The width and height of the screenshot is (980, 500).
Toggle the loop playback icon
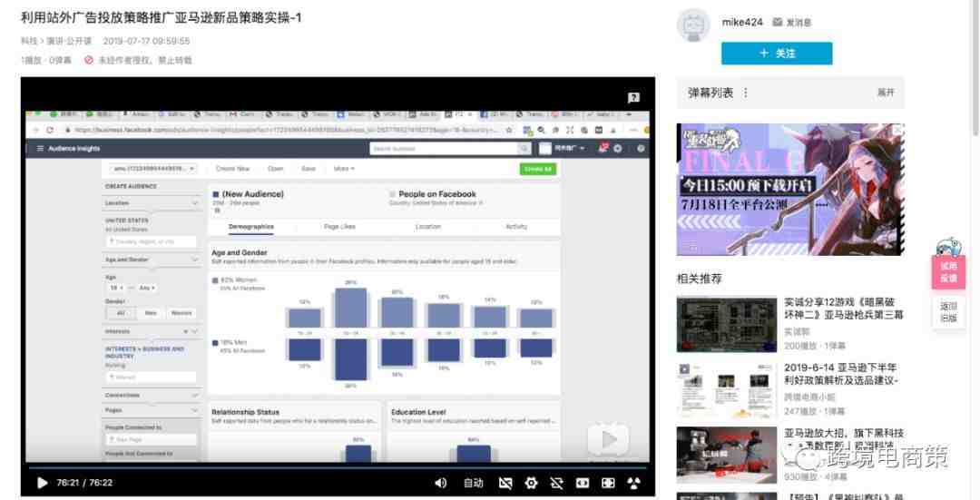[x=556, y=483]
